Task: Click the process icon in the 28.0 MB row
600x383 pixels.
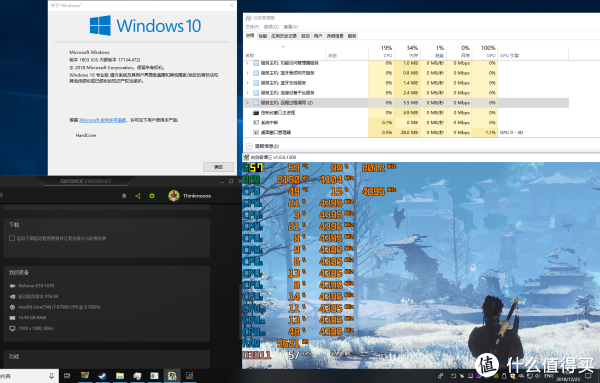Action: pyautogui.click(x=256, y=132)
